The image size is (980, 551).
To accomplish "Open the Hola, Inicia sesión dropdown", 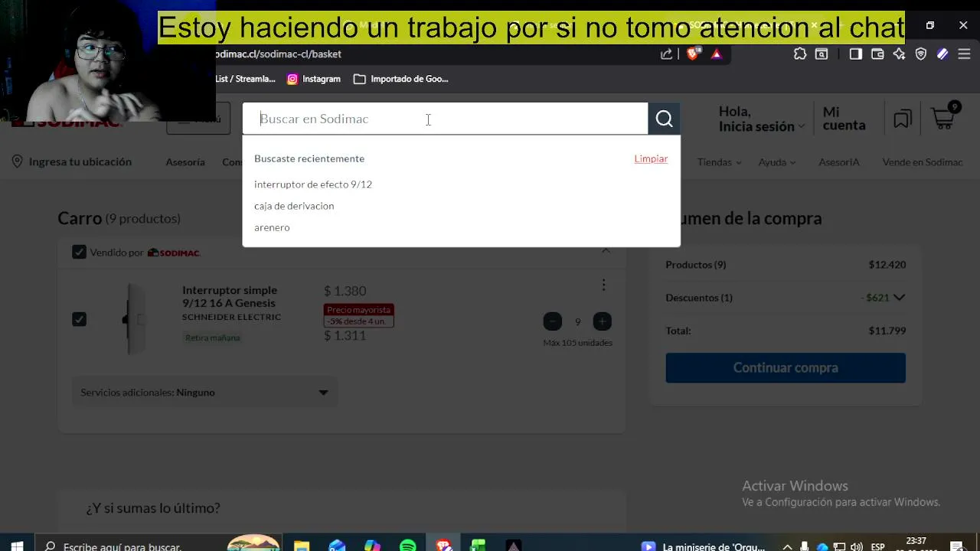I will tap(761, 119).
